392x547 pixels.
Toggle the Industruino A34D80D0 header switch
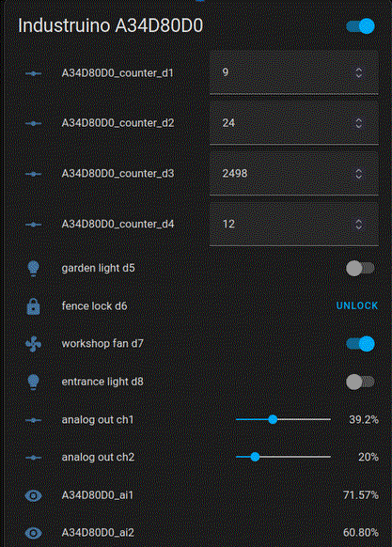pyautogui.click(x=360, y=26)
